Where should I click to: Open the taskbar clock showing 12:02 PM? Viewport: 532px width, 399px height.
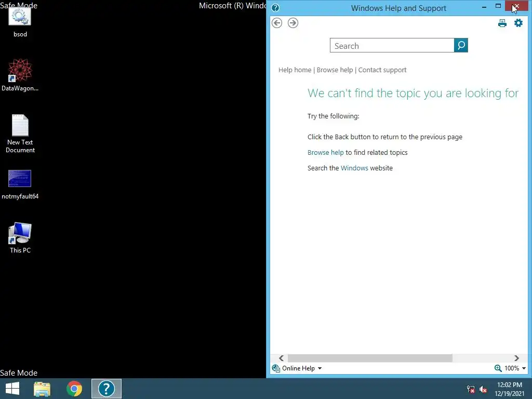pyautogui.click(x=509, y=389)
